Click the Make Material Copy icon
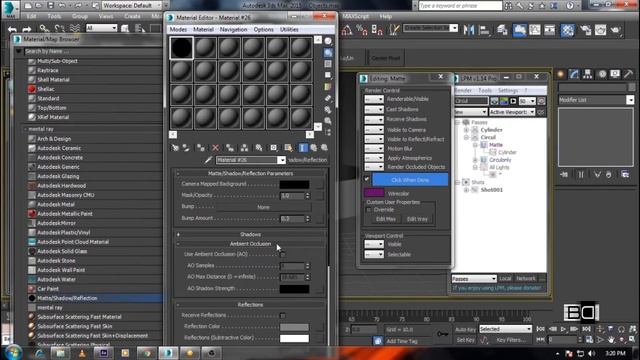 pos(230,148)
